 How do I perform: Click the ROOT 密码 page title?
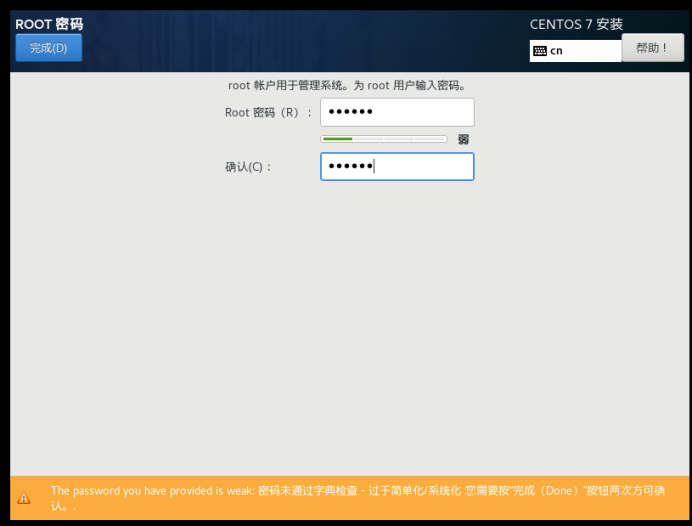(49, 23)
